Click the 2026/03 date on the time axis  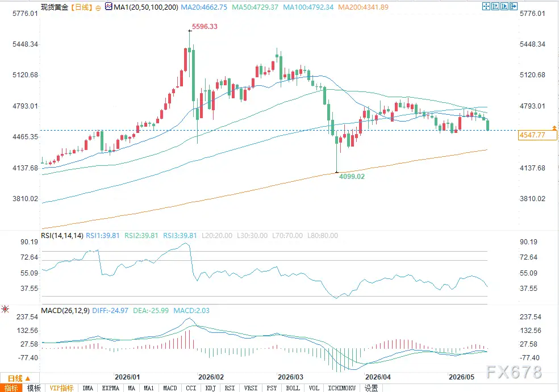(x=290, y=377)
